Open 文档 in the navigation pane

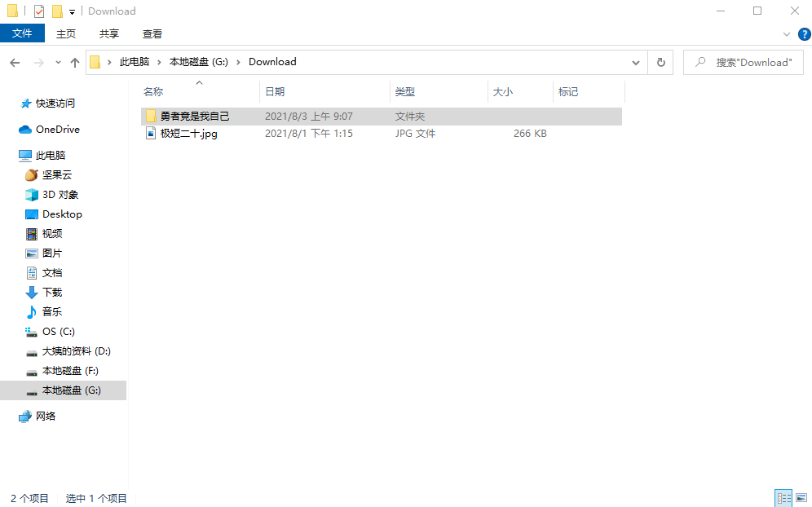click(52, 273)
